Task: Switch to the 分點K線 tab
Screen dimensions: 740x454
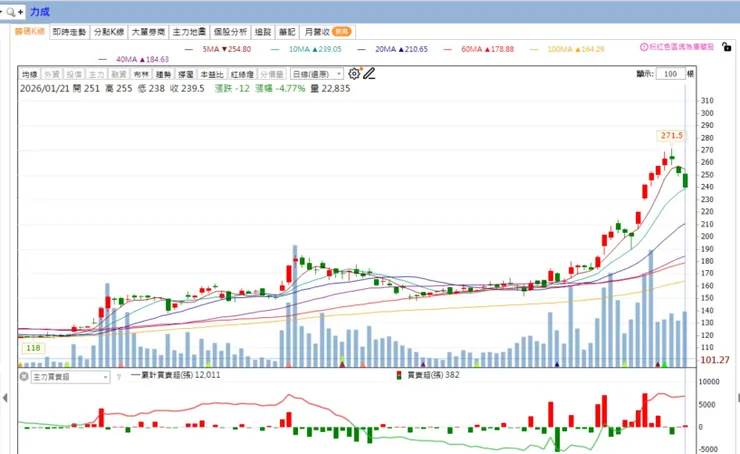Action: coord(109,32)
